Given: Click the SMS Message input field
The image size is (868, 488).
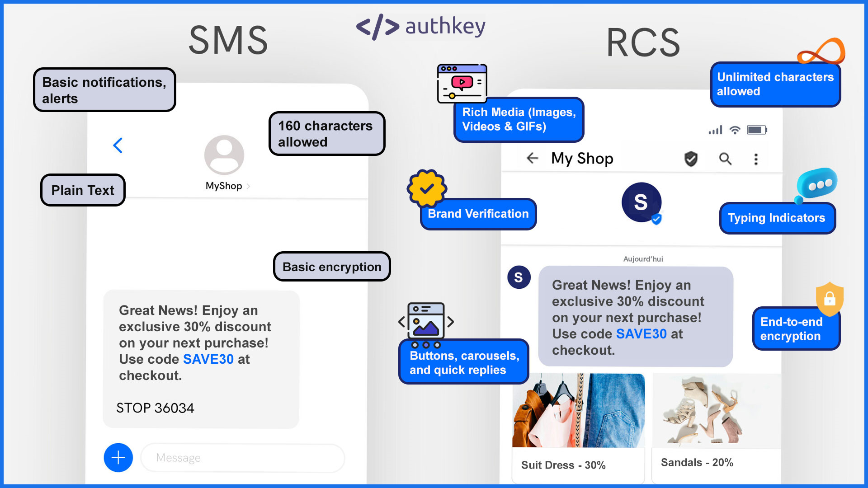Looking at the screenshot, I should (x=242, y=458).
